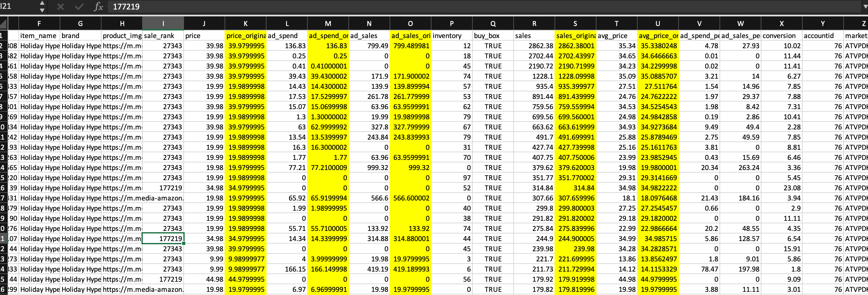Image resolution: width=868 pixels, height=295 pixels.
Task: Confirm the entry with the checkmark icon
Action: [79, 7]
